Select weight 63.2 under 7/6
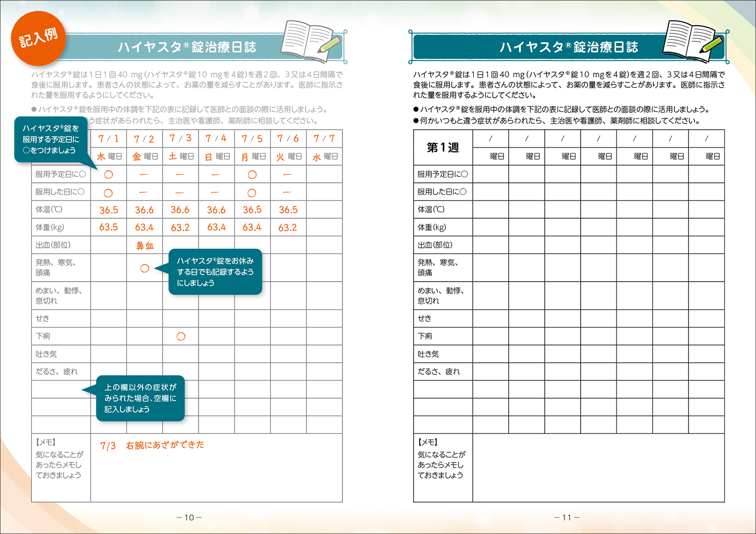Image resolution: width=756 pixels, height=534 pixels. click(288, 228)
